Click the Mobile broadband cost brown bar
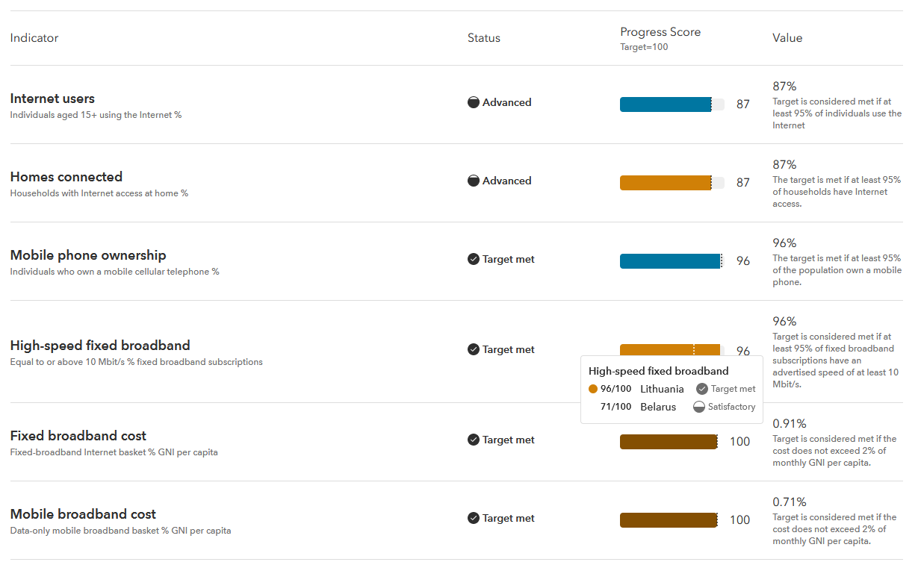924x562 pixels. 669,520
